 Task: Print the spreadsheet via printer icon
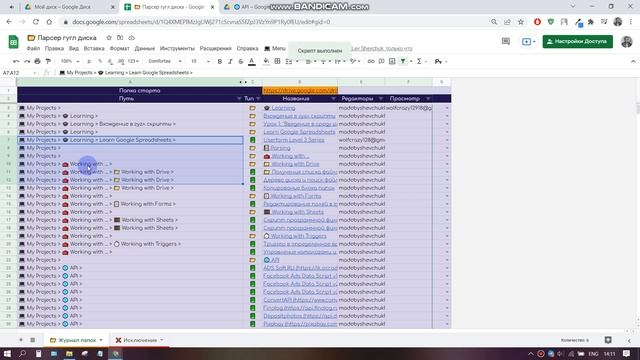(x=38, y=61)
